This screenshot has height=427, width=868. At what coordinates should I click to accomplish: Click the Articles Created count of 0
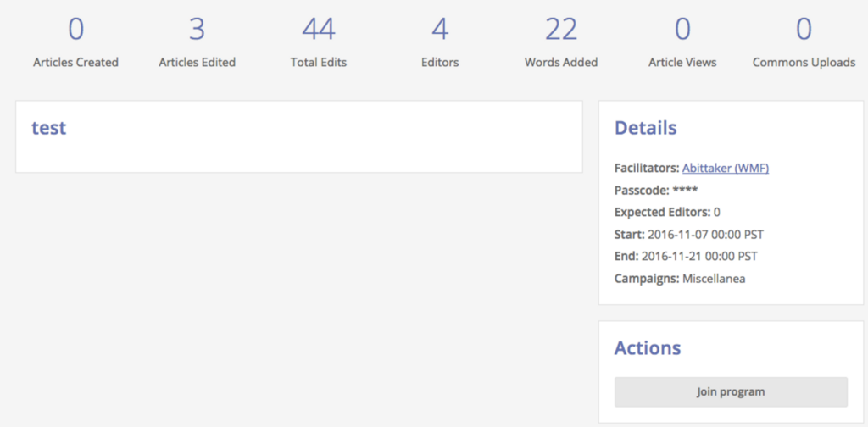(x=75, y=30)
